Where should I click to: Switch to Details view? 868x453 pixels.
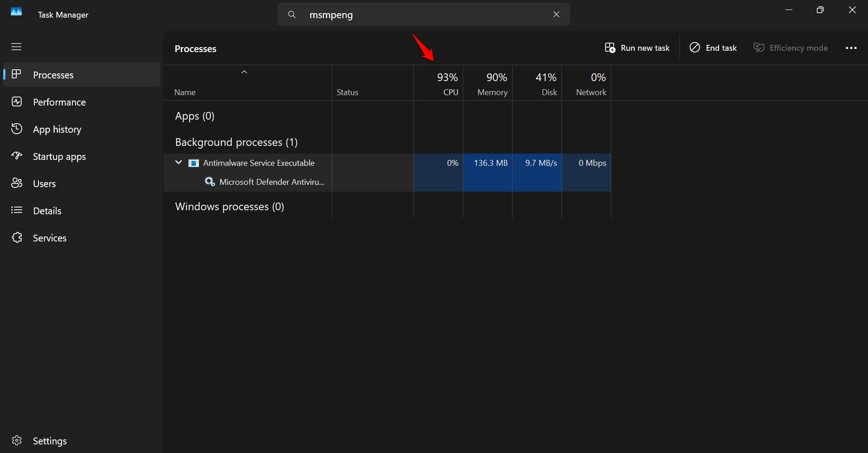point(81,211)
